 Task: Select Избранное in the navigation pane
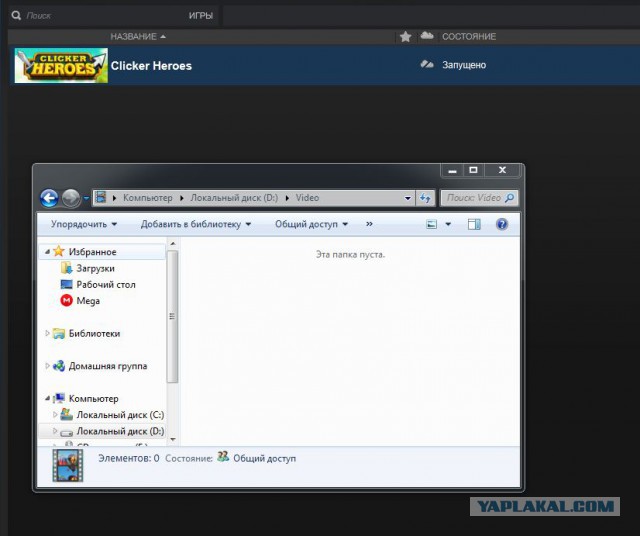[92, 252]
